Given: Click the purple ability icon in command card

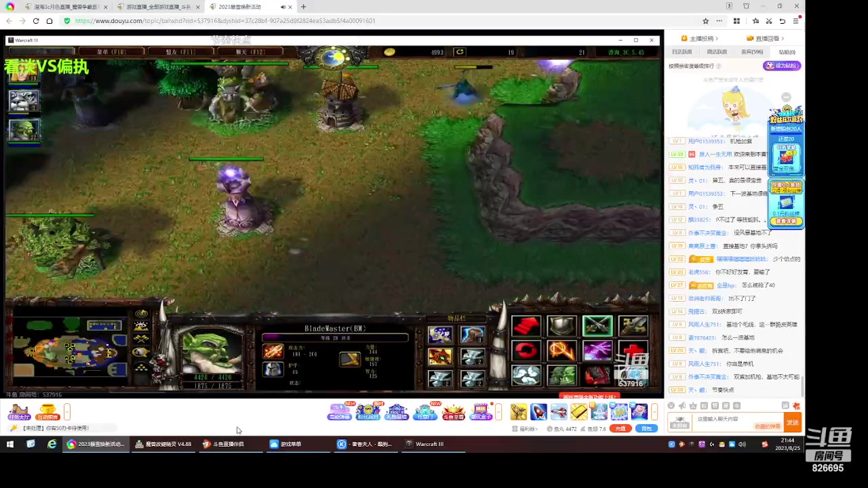Looking at the screenshot, I should [597, 351].
